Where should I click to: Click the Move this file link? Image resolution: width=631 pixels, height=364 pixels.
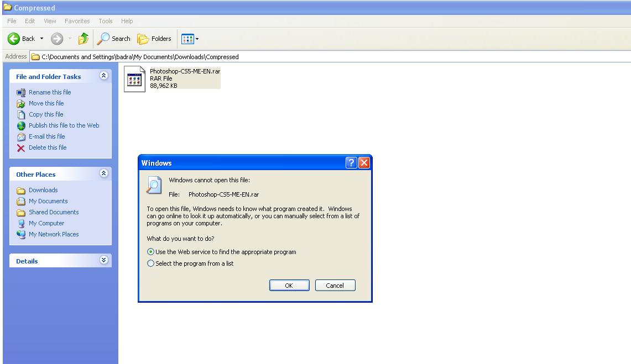[46, 103]
